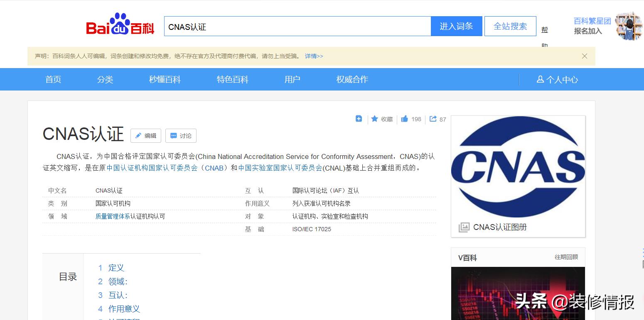Click the 讨论 discussion button
Screen dimensions: 644x320
tap(181, 136)
